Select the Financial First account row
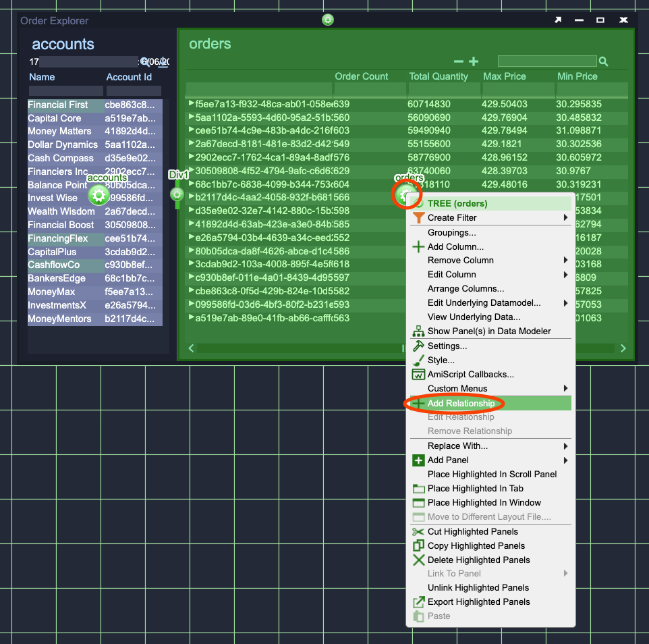Screen dimensions: 649x644 tap(58, 105)
